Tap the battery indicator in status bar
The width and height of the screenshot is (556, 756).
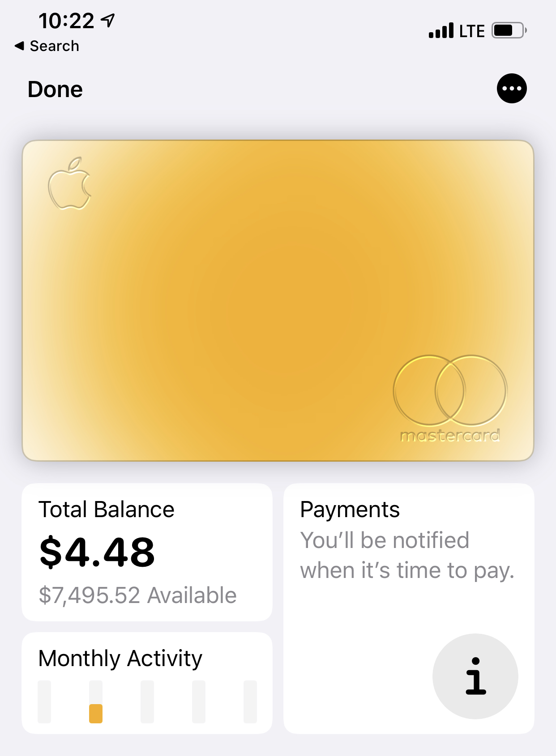point(509,30)
